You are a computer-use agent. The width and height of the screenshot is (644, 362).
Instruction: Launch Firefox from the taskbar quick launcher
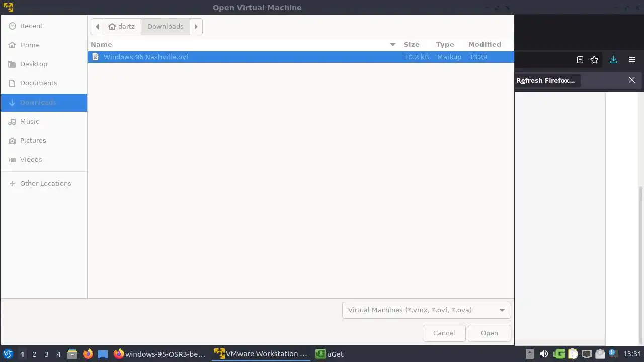coord(88,354)
